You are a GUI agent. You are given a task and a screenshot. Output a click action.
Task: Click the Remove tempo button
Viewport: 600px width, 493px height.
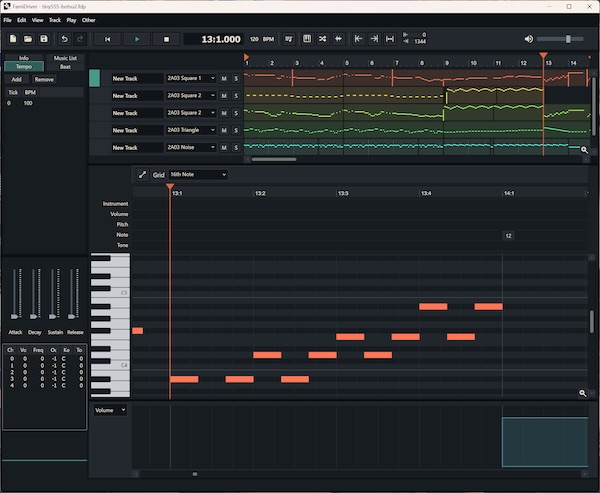44,79
